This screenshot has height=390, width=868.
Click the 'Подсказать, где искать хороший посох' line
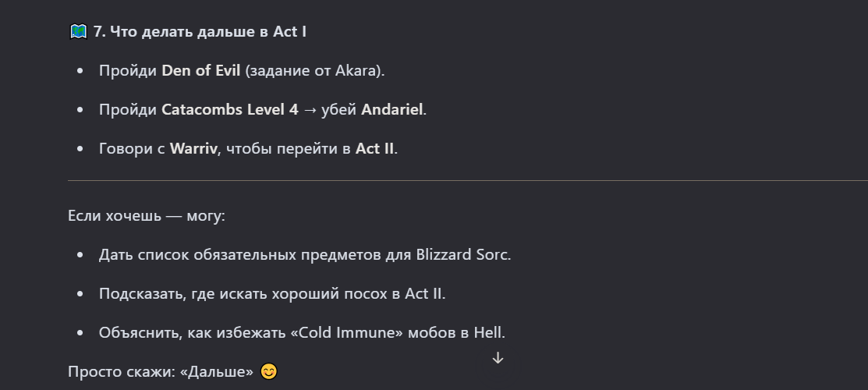coord(272,293)
